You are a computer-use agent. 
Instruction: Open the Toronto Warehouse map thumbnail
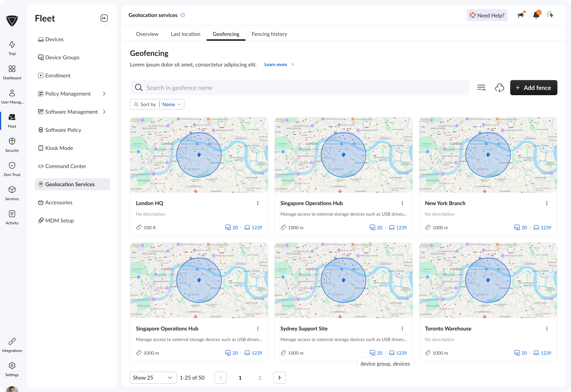pyautogui.click(x=488, y=280)
